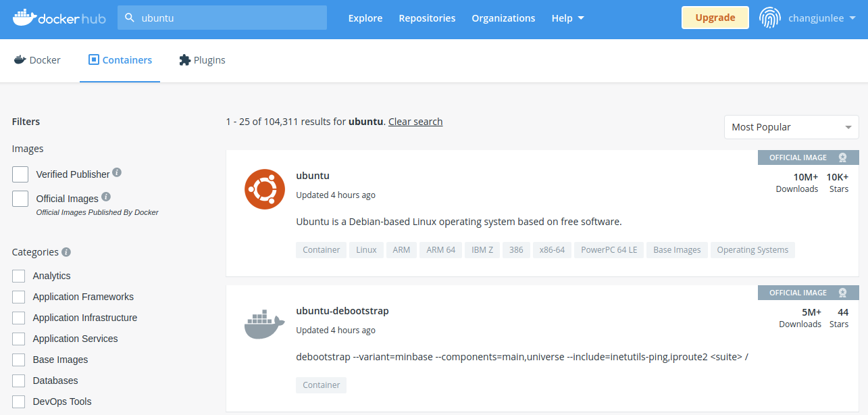Click the ubuntu description text
The height and width of the screenshot is (415, 868).
pos(459,222)
